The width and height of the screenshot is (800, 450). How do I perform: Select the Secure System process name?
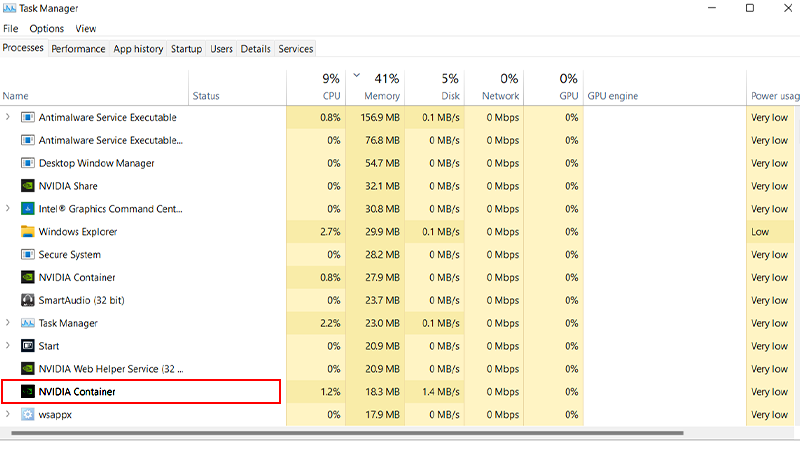[x=70, y=255]
